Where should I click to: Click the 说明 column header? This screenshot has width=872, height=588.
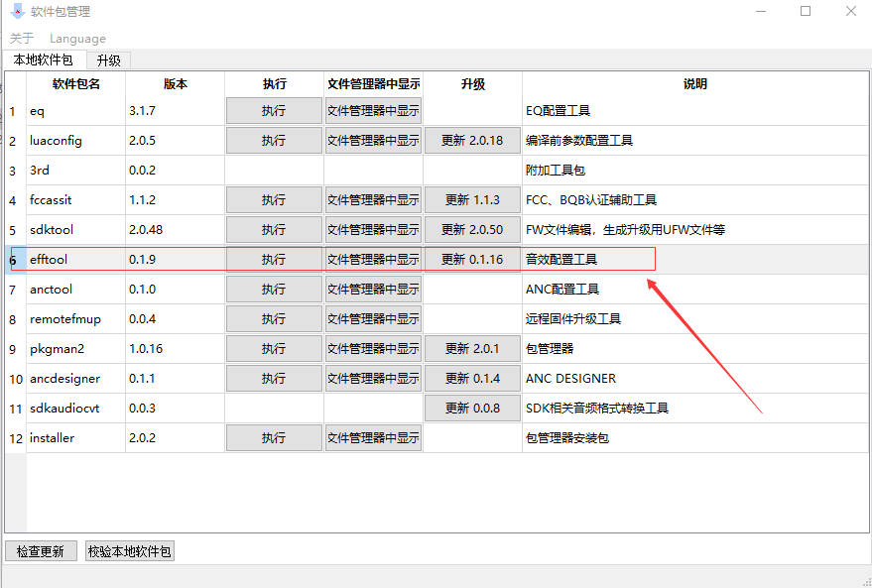[695, 84]
